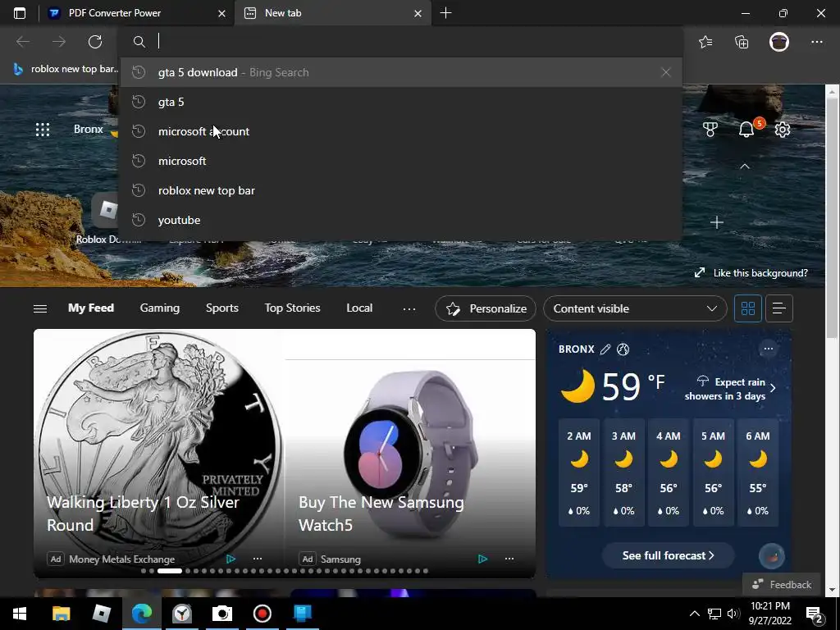This screenshot has width=840, height=630.
Task: Open the Content visible dropdown
Action: [635, 308]
